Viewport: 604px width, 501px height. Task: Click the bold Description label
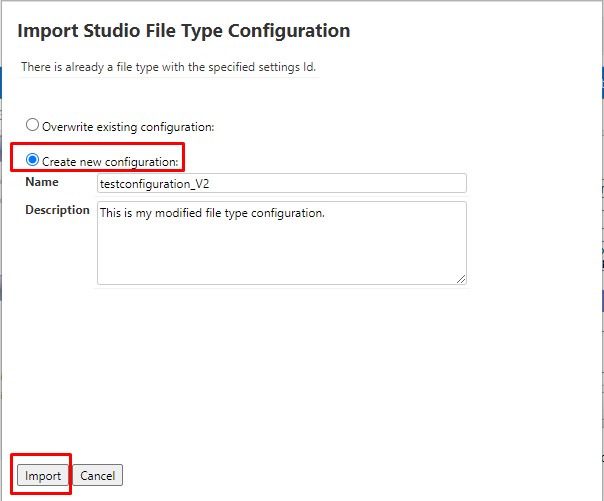coord(57,210)
